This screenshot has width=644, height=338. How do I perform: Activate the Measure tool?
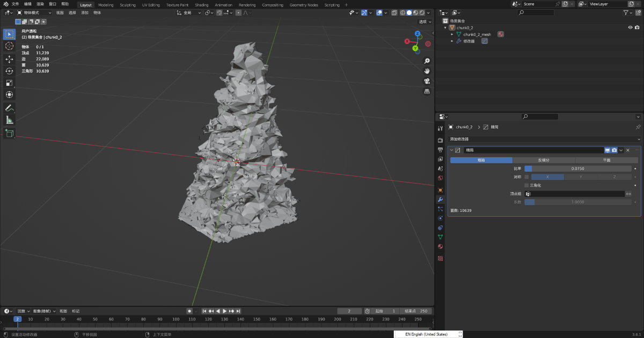[9, 120]
